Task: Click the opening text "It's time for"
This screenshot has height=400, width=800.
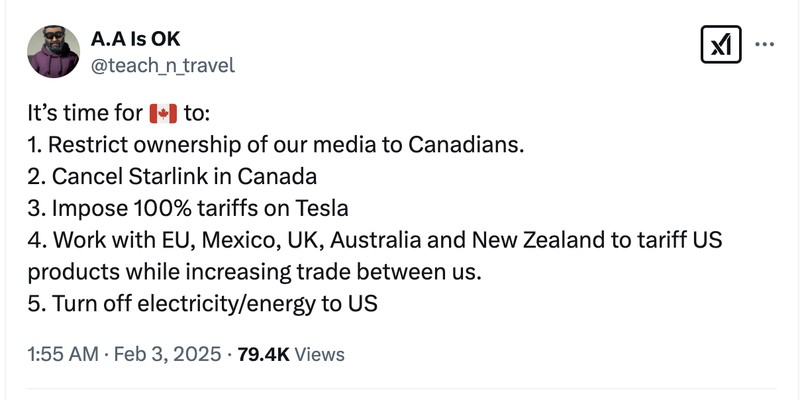Action: [85, 113]
